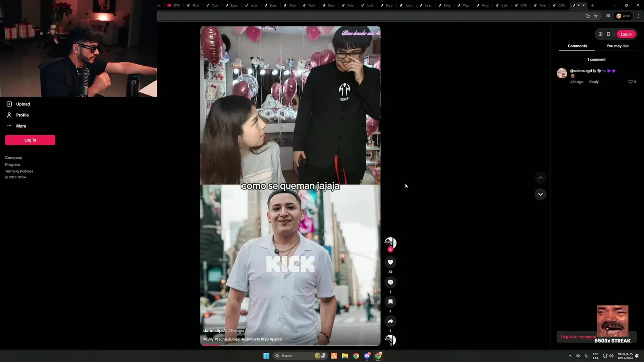Screen dimensions: 644x362
Task: Open the Company footer link
Action: coord(14,158)
